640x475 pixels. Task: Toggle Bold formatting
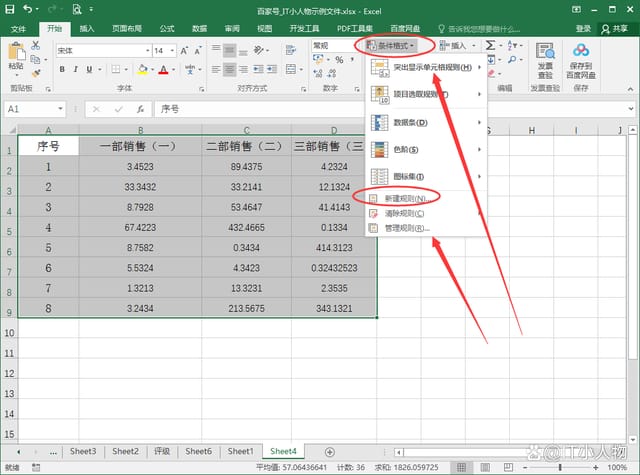tap(62, 69)
